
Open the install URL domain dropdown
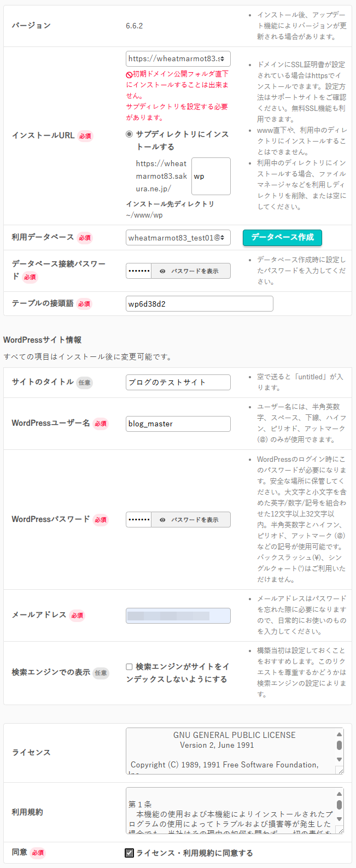click(178, 58)
